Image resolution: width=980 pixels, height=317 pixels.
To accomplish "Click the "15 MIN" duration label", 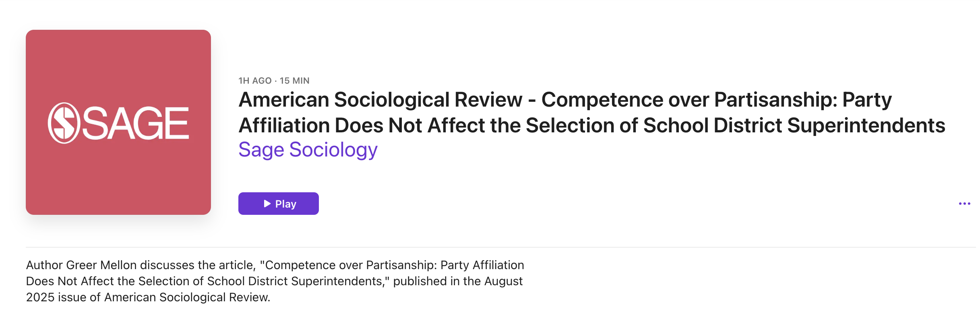I will click(x=294, y=80).
